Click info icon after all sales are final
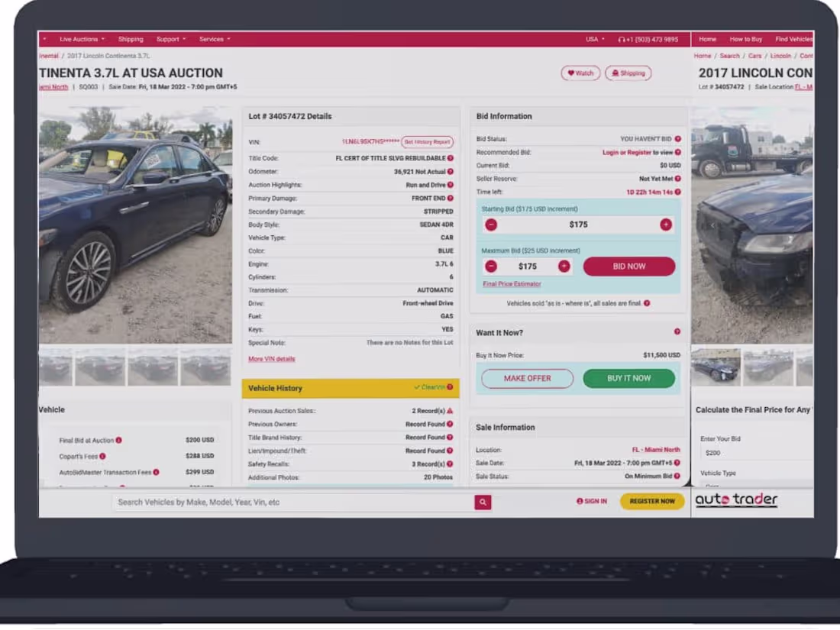The height and width of the screenshot is (630, 840). [x=647, y=303]
